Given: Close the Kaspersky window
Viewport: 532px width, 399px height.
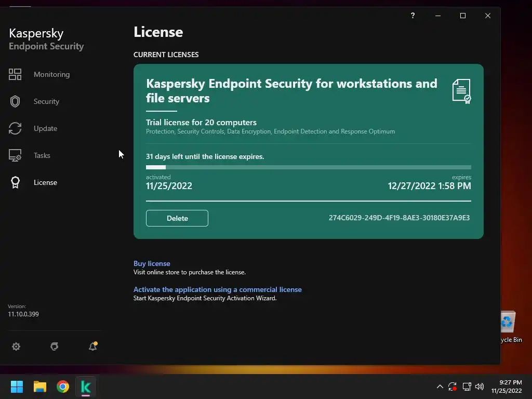Looking at the screenshot, I should click(x=488, y=16).
